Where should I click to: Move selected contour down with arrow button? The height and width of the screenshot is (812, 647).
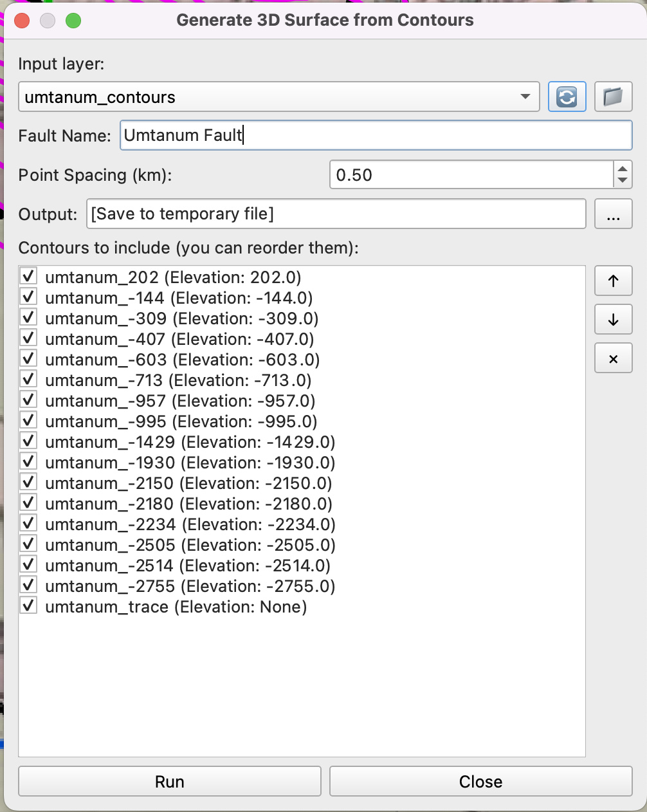click(613, 320)
